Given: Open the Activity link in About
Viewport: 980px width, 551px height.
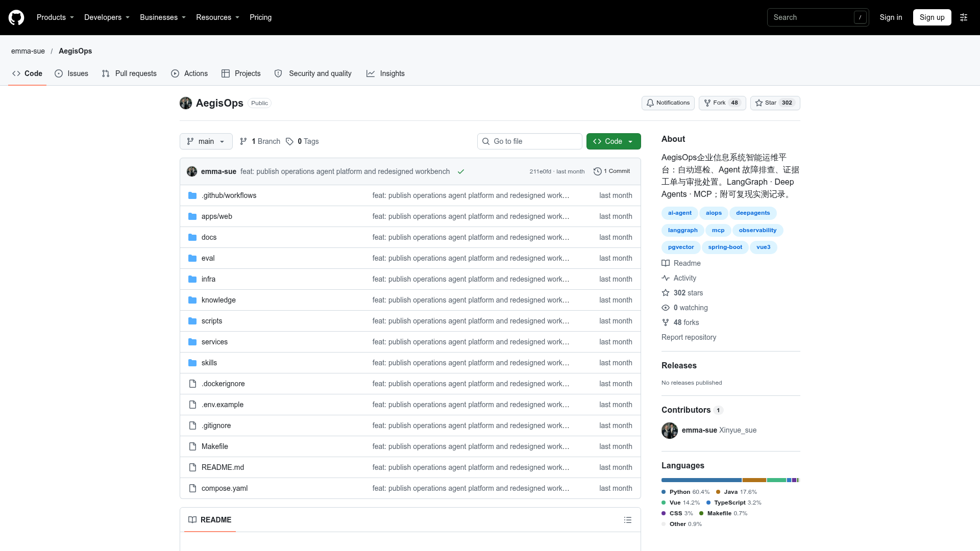Looking at the screenshot, I should click(679, 278).
